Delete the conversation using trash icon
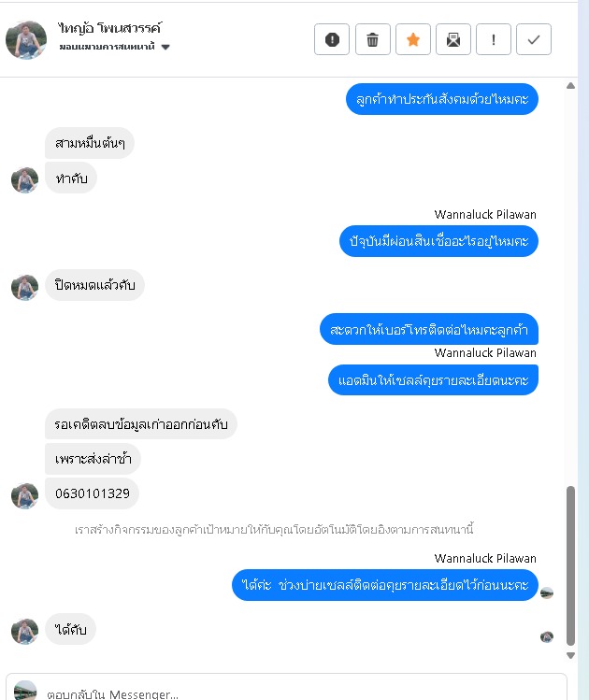This screenshot has height=700, width=589. coord(372,40)
